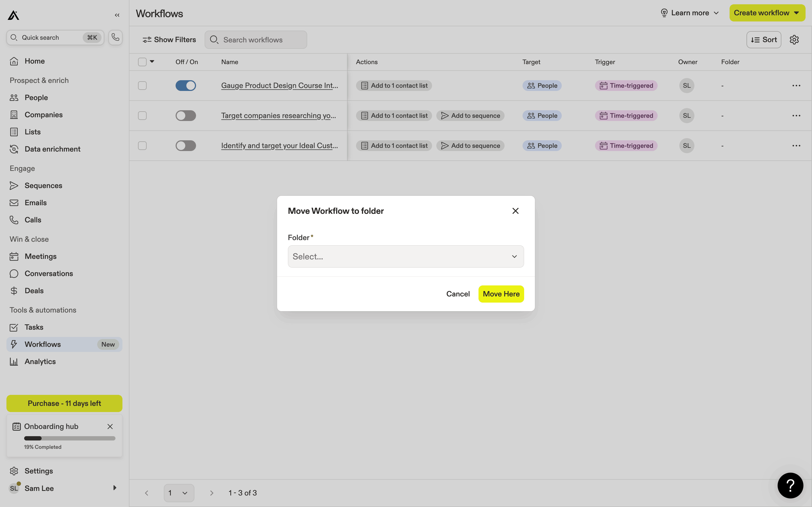Screen dimensions: 812x507
Task: Collapse the sidebar with double-chevron icon
Action: (x=117, y=15)
